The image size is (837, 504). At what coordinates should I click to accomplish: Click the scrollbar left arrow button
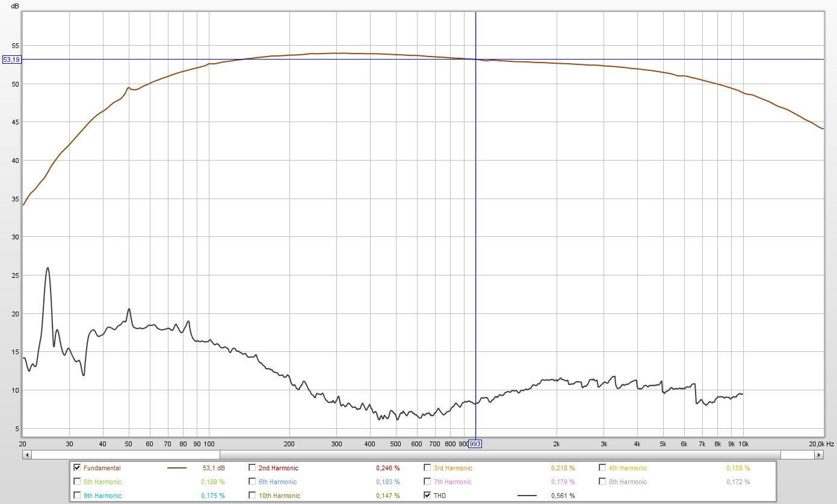(x=26, y=455)
